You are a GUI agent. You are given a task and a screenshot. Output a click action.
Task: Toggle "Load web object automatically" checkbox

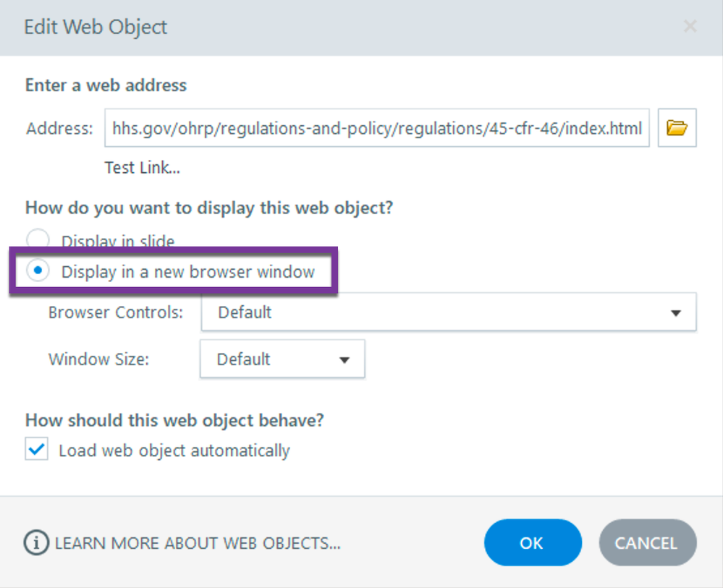click(x=37, y=450)
